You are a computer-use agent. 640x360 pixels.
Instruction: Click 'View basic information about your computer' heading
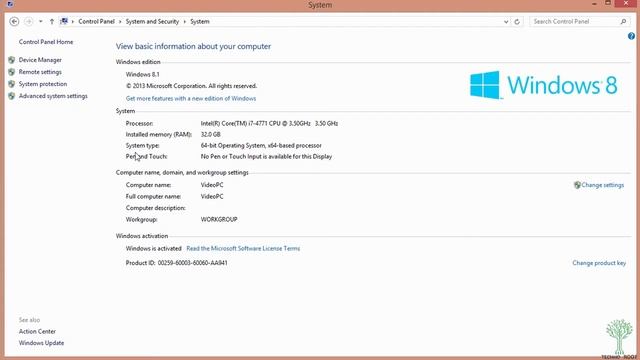point(193,46)
